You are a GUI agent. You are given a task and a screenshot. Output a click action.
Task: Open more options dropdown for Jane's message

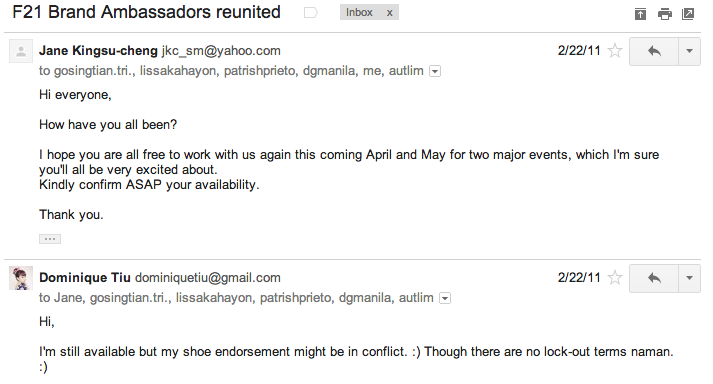click(x=689, y=51)
